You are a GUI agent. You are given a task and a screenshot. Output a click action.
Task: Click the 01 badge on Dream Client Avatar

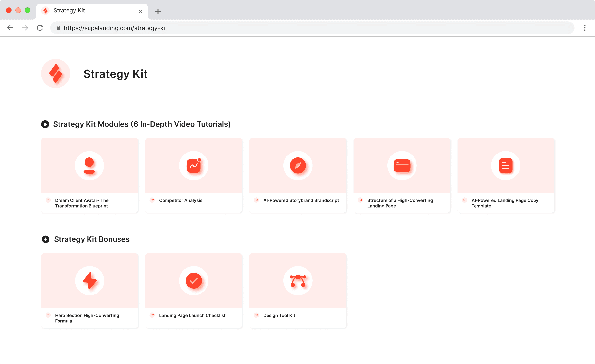tap(48, 200)
